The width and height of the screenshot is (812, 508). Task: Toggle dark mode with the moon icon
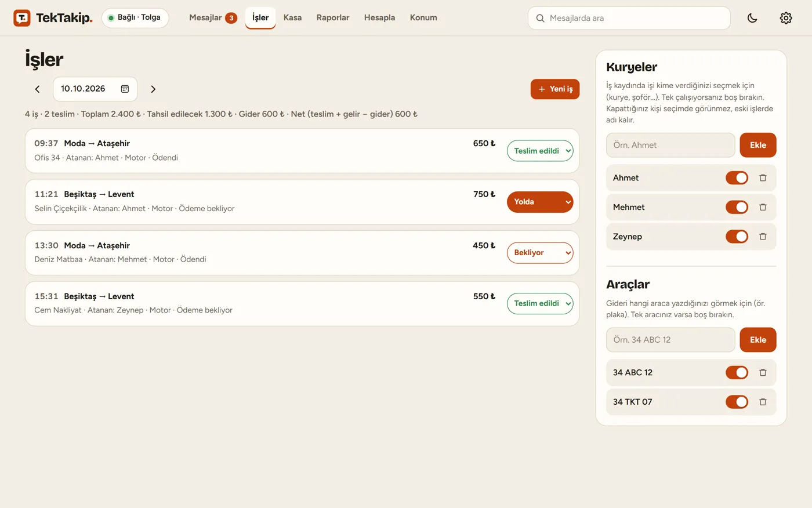click(x=752, y=18)
